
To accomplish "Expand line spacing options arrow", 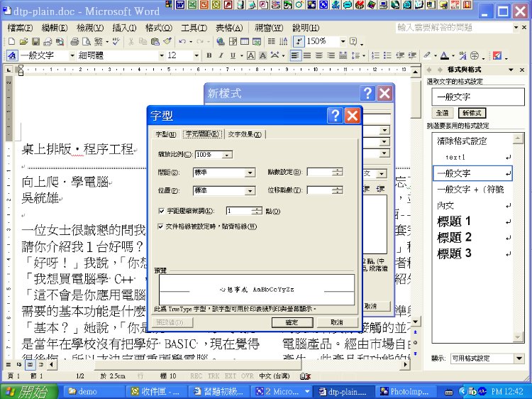I will pyautogui.click(x=364, y=55).
